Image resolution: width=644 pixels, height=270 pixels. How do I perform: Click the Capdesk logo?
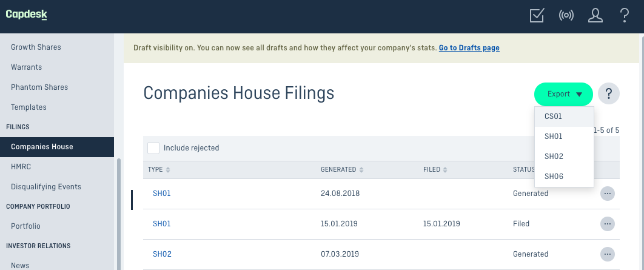point(26,15)
